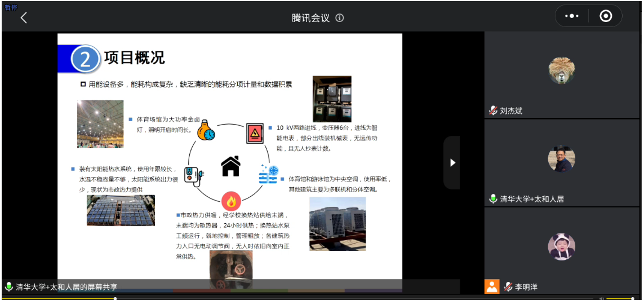Click the flame heating icon in the slide
This screenshot has width=644, height=301.
coord(231,201)
